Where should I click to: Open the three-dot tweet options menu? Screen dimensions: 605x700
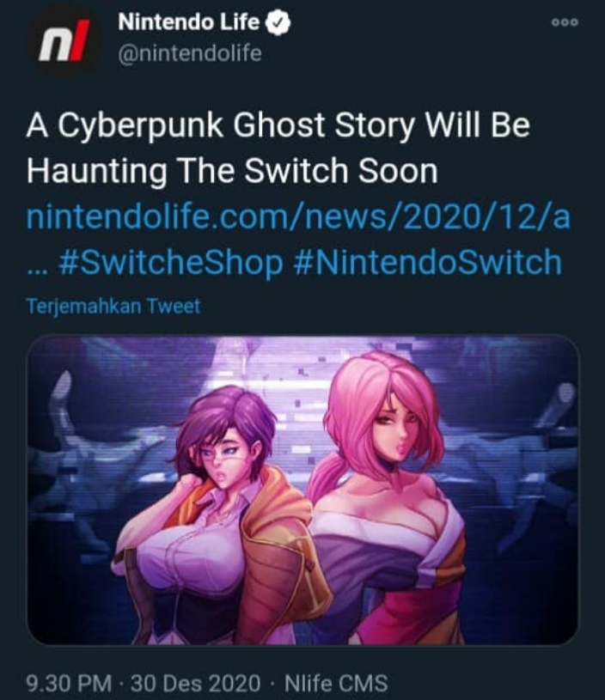565,22
